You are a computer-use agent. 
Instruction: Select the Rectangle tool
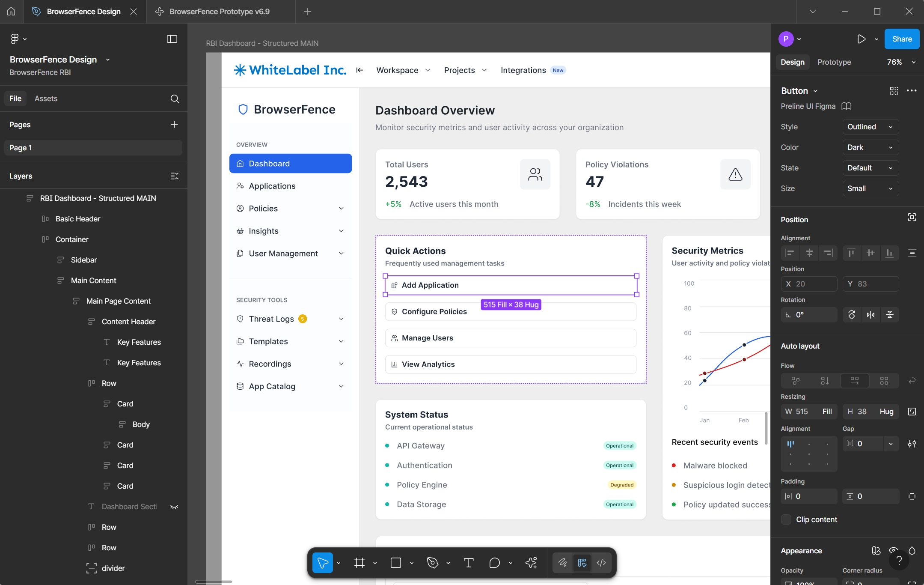[x=395, y=563]
